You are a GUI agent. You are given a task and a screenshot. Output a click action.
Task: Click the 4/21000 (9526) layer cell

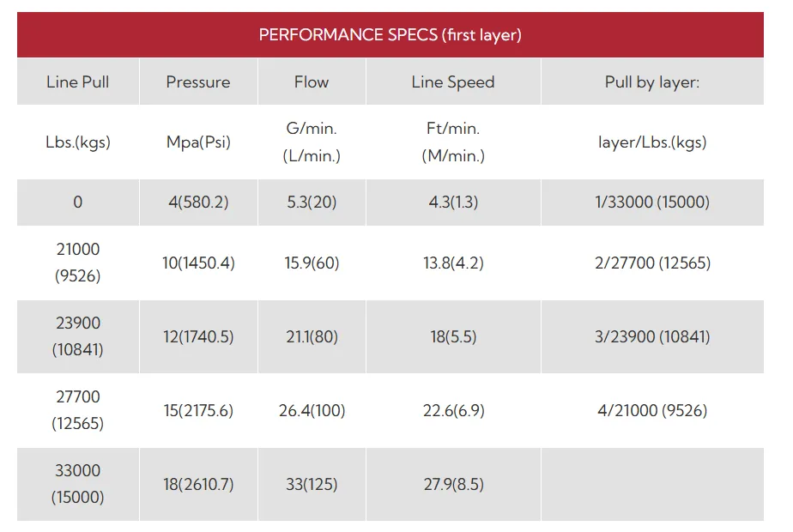click(652, 410)
